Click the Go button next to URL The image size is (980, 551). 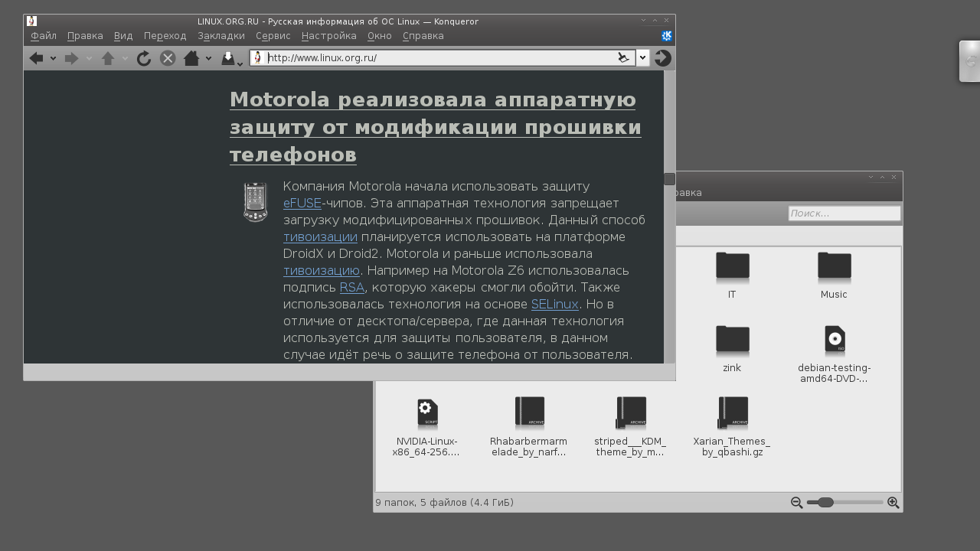coord(663,58)
